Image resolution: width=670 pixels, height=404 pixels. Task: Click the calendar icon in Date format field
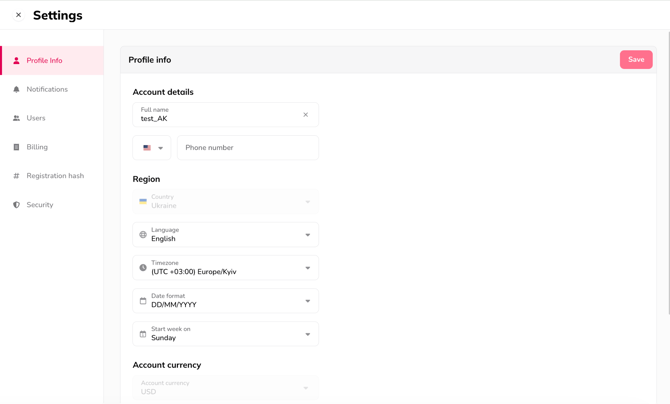[143, 301]
